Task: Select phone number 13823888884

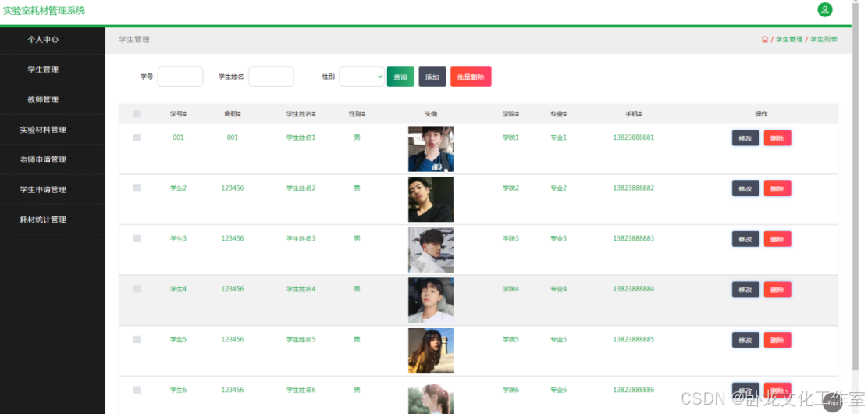Action: tap(633, 289)
